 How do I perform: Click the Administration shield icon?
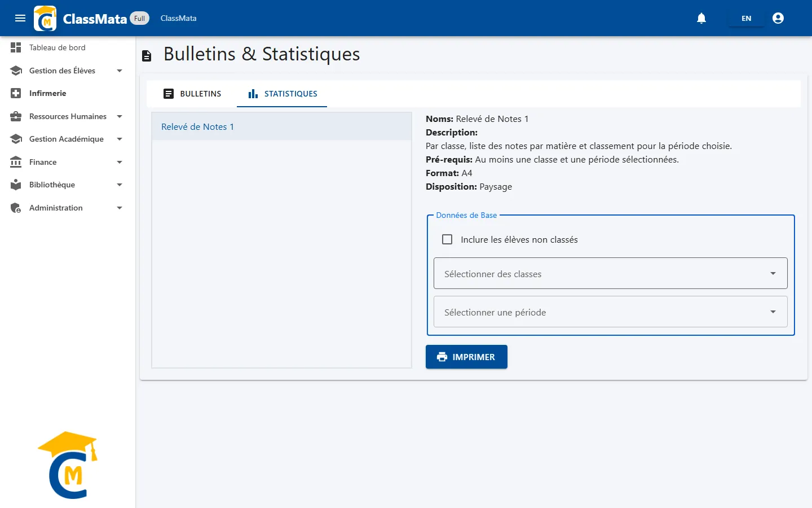pos(16,208)
